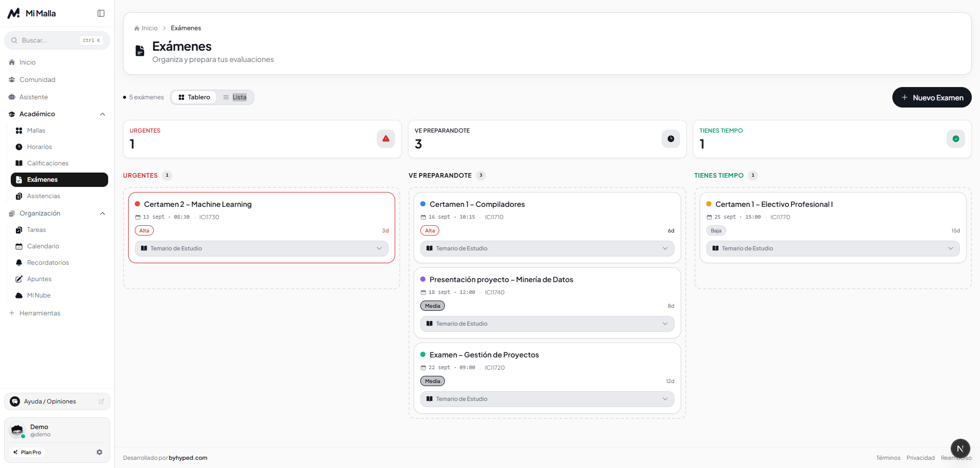Open the round N badge at bottom right
Image resolution: width=980 pixels, height=468 pixels.
(961, 449)
